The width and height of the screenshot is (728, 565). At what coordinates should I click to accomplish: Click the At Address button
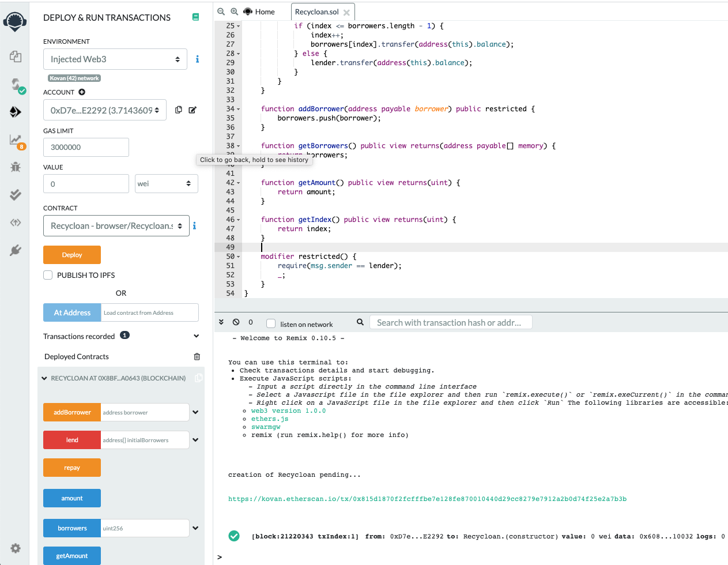pos(72,312)
